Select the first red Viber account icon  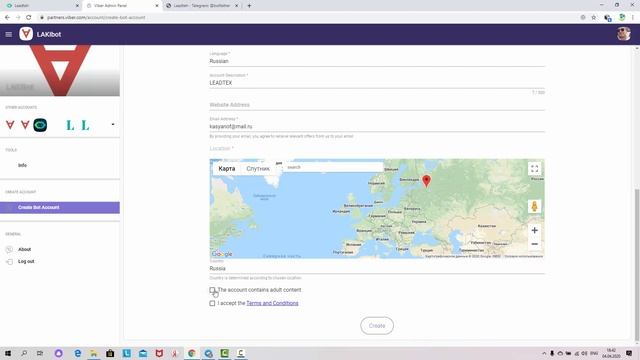(10, 125)
